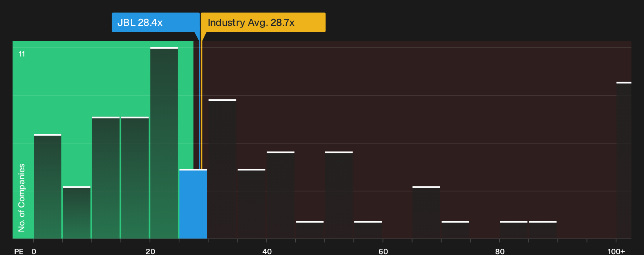
Task: Select the dark bar starting at PE 40
Action: point(280,195)
